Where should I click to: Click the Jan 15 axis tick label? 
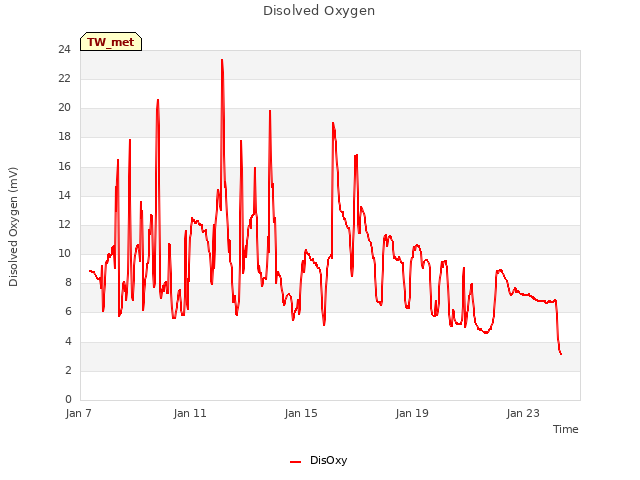[301, 413]
